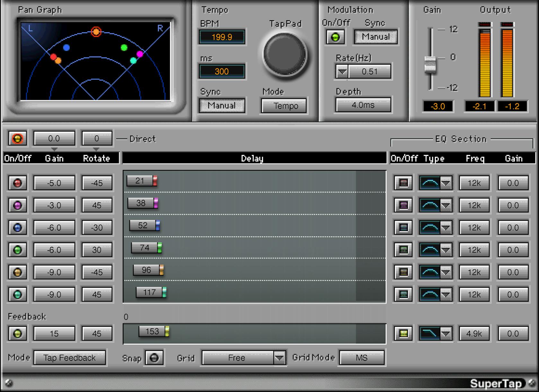Open the filter type dropdown for tap 6

pos(446,294)
